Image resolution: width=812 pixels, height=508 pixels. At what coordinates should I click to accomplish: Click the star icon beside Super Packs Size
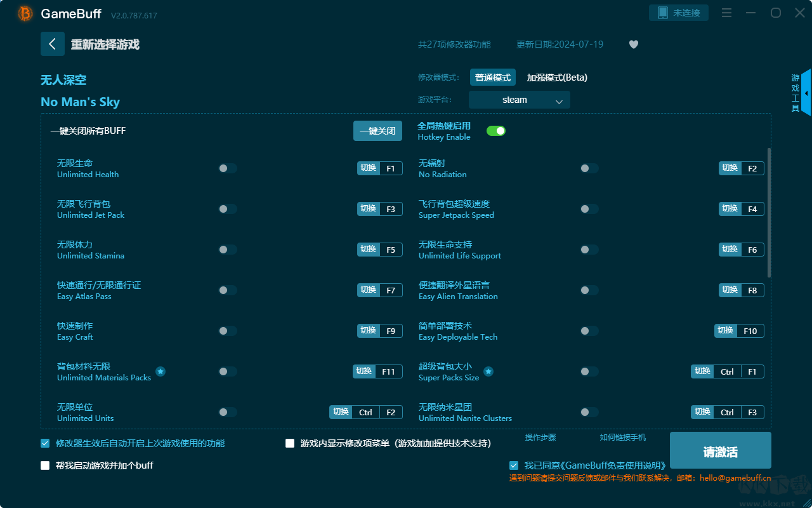(x=488, y=371)
